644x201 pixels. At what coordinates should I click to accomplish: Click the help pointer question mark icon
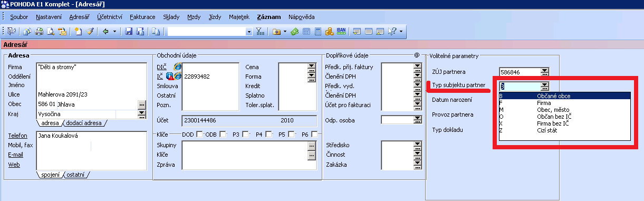click(x=392, y=32)
